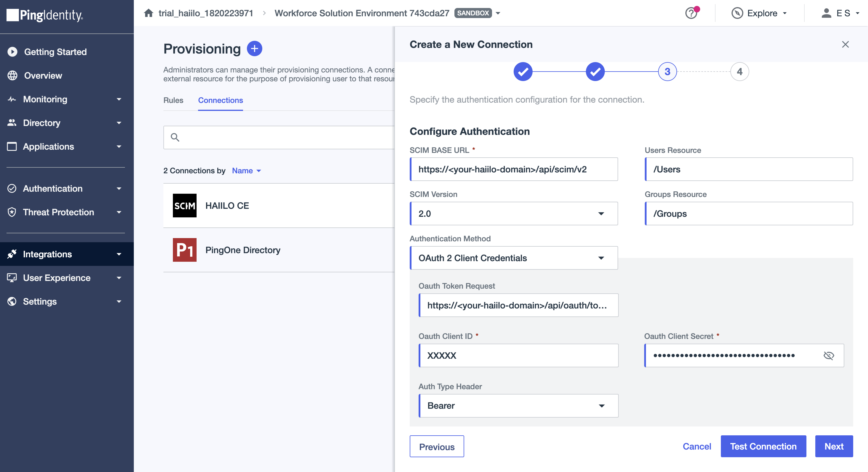Click the Test Connection button
868x472 pixels.
pyautogui.click(x=763, y=446)
